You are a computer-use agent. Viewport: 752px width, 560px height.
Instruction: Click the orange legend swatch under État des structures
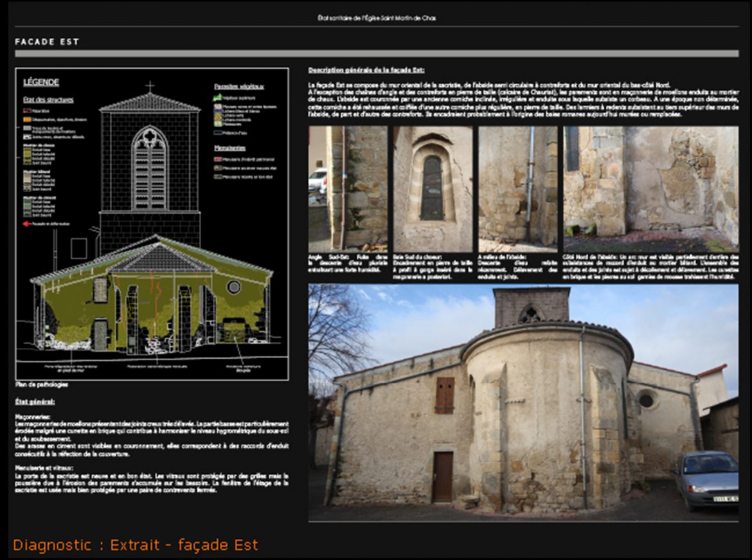point(27,119)
